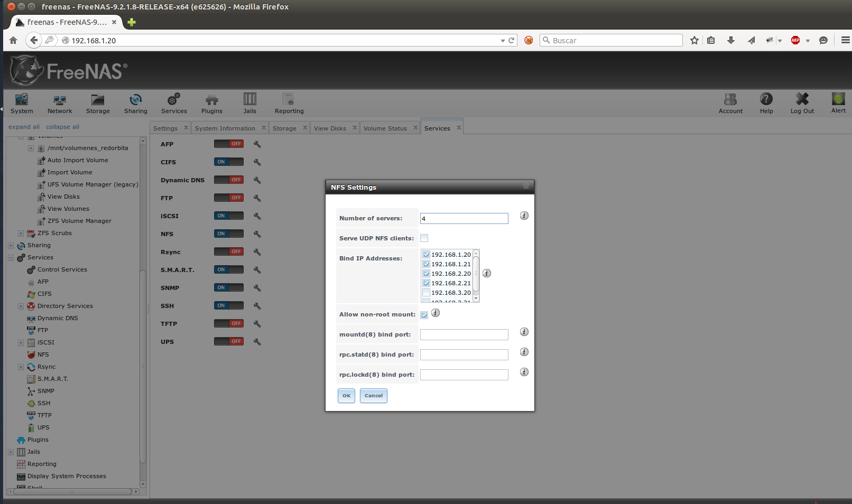The image size is (852, 504).
Task: Open the Storage toolbar icon
Action: (x=98, y=103)
